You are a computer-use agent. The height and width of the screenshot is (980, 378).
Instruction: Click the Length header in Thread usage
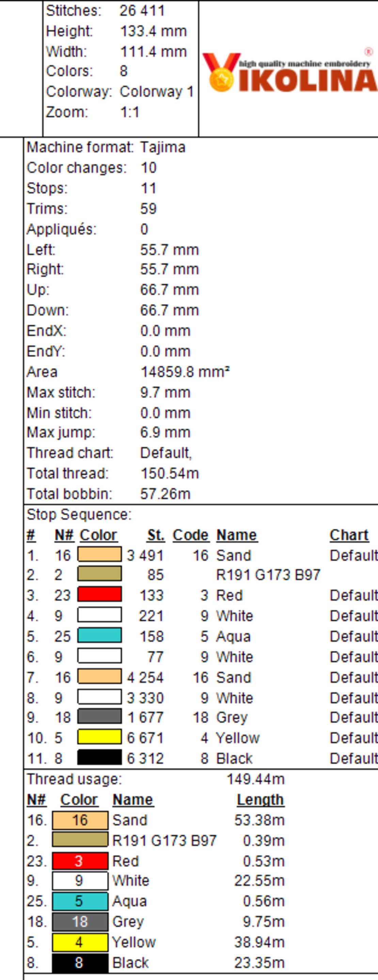260,800
